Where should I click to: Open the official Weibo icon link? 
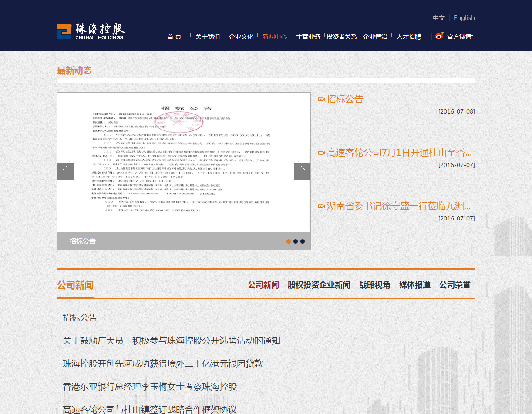click(x=440, y=36)
